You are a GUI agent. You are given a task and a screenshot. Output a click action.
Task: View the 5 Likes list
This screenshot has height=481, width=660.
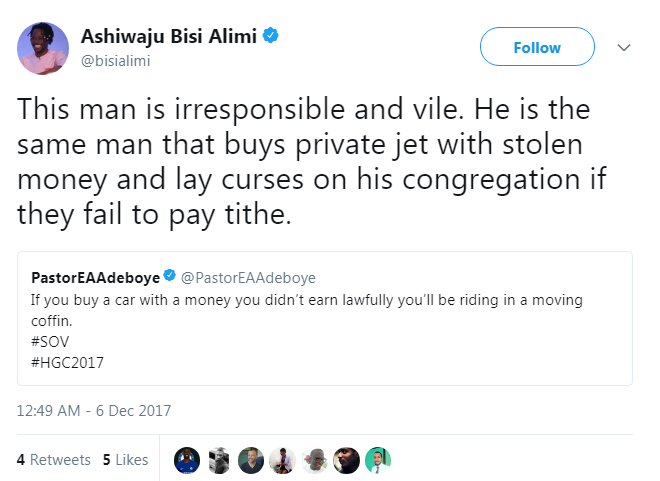[125, 460]
